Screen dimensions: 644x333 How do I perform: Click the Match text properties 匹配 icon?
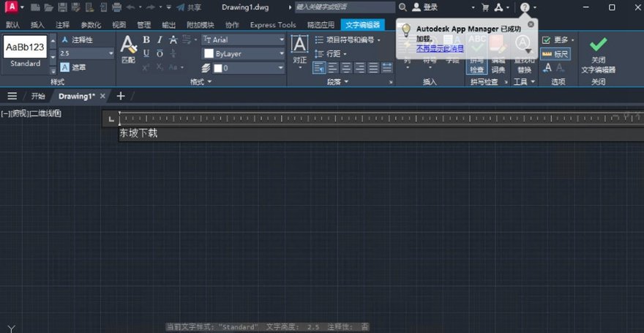click(129, 49)
